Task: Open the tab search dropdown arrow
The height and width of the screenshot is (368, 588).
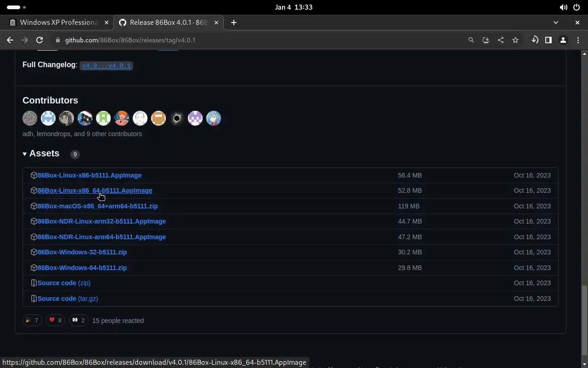Action: [555, 22]
